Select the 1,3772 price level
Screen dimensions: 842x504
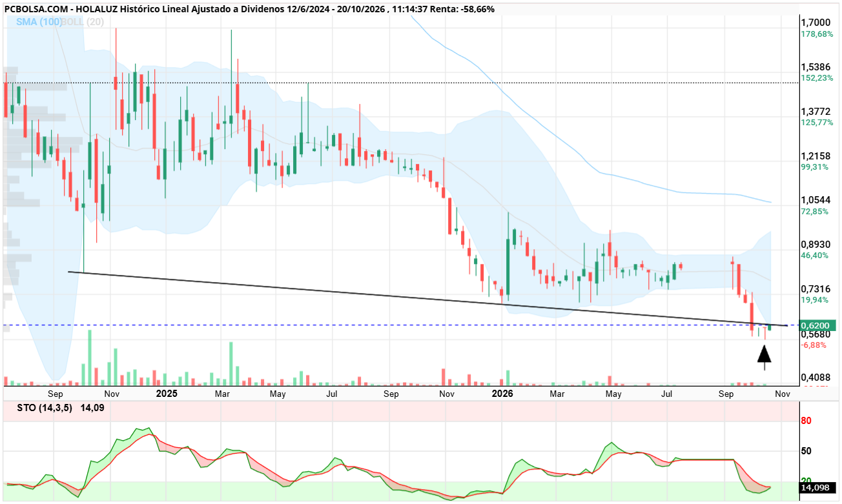pyautogui.click(x=816, y=112)
